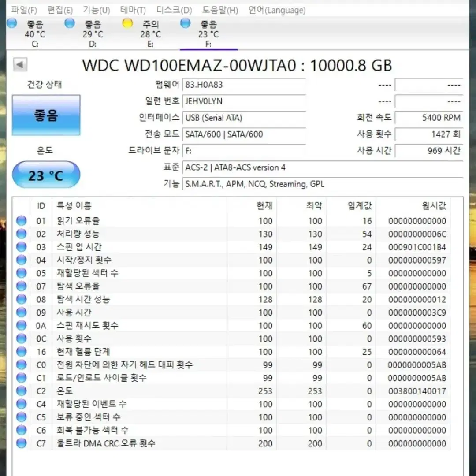Click status icon of row 02 처리량 성능
Viewport: 476px width, 476px height.
pos(21,234)
